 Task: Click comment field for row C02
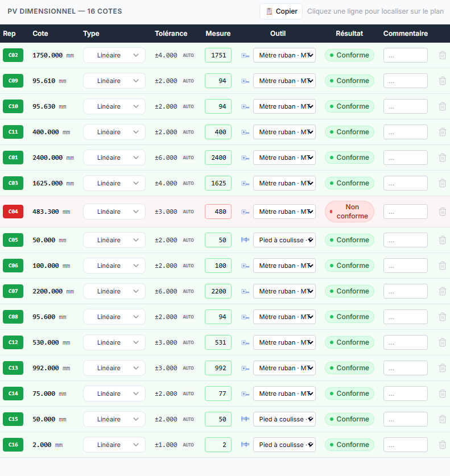tap(406, 55)
